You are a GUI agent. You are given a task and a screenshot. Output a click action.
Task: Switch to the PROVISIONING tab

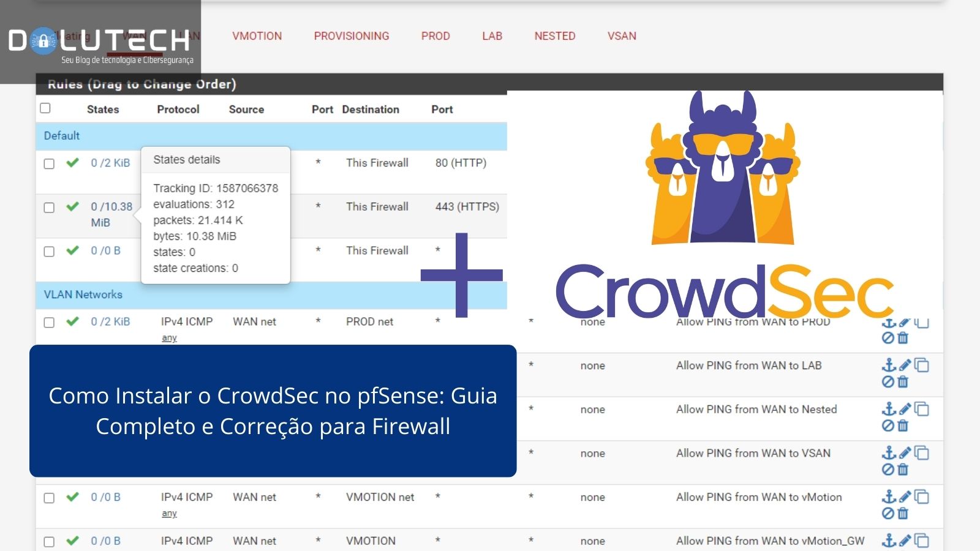tap(352, 36)
